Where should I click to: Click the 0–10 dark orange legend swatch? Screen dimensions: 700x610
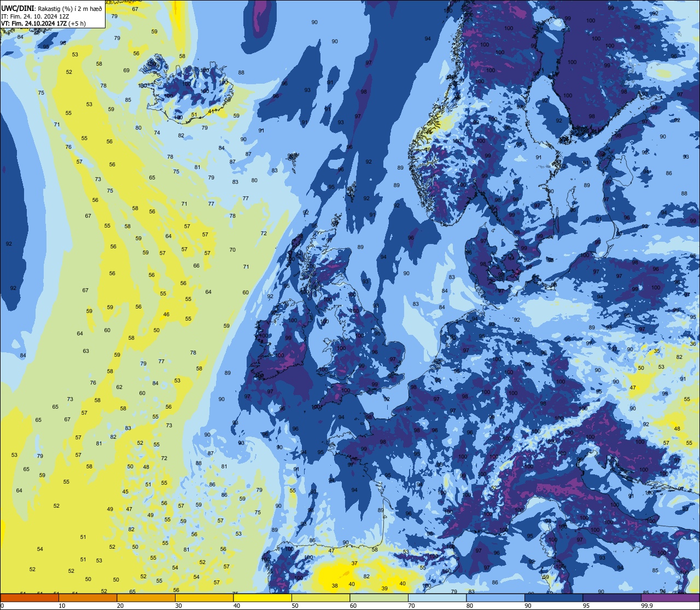(30, 597)
